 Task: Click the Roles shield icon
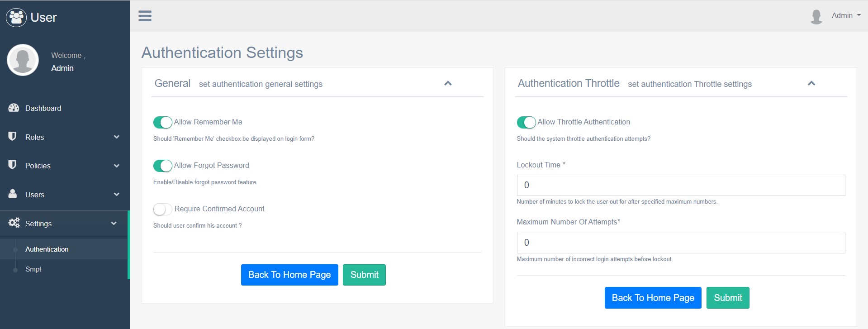click(x=13, y=136)
